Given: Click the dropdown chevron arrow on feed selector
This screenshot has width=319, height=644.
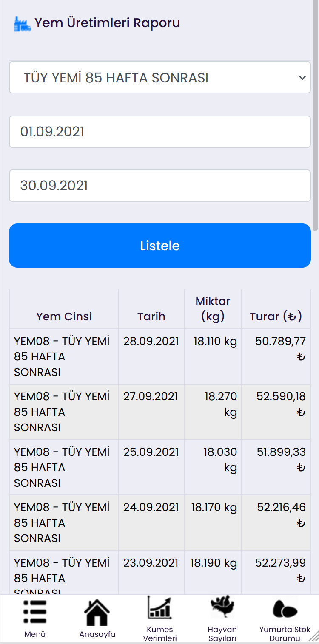Looking at the screenshot, I should point(302,78).
